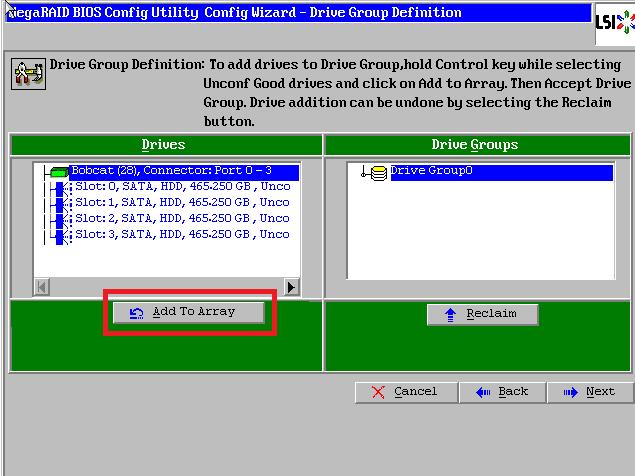Viewport: 635px width, 476px height.
Task: Click the curved arrow icon on Add To Array
Action: click(136, 313)
